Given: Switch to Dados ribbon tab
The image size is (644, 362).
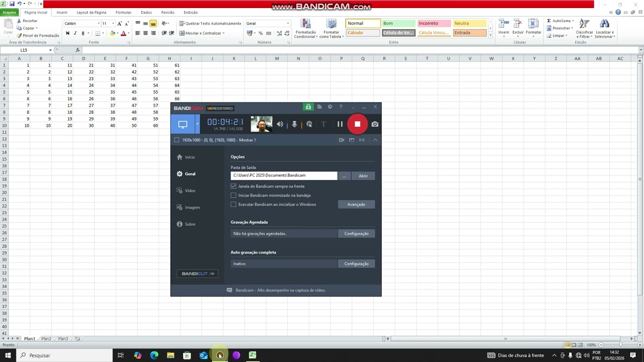Looking at the screenshot, I should pos(146,12).
